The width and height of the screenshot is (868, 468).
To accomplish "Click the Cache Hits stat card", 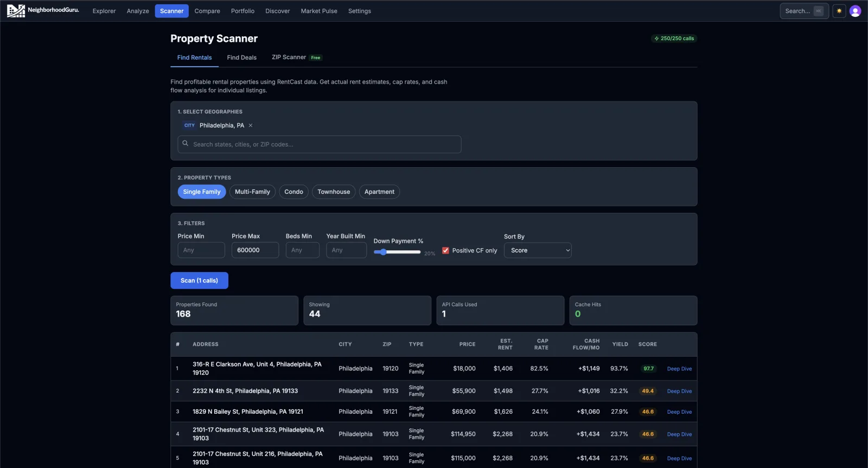I will coord(633,311).
